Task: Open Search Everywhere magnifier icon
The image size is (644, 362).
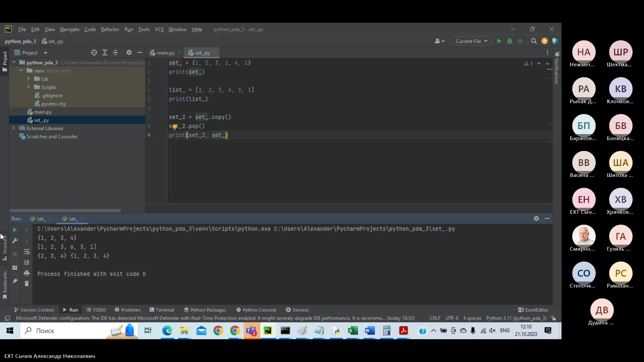Action: (x=534, y=41)
